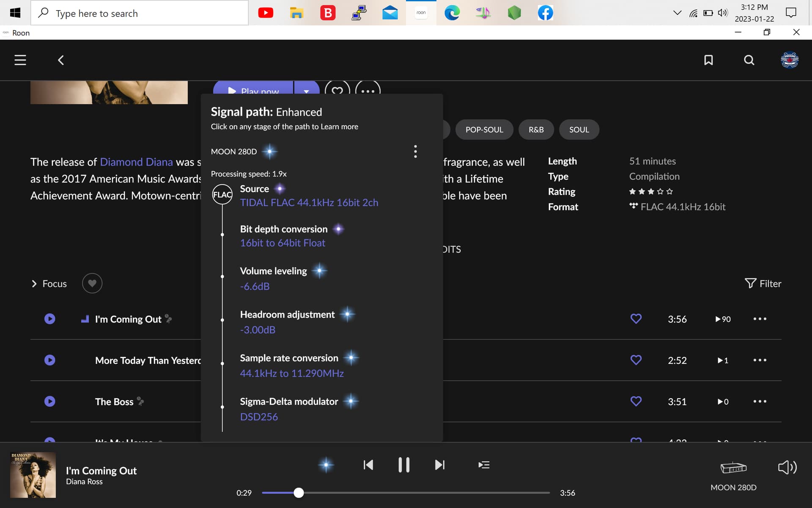The image size is (812, 508).
Task: Open Roon search magnifier
Action: pos(749,60)
